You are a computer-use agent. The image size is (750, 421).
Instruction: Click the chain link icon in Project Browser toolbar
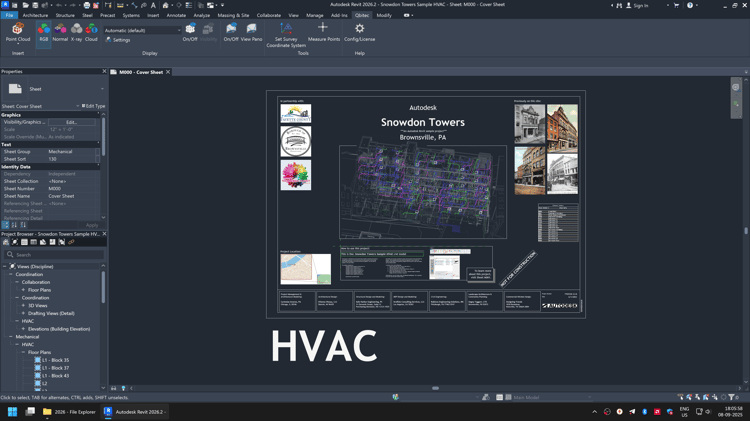[71, 242]
